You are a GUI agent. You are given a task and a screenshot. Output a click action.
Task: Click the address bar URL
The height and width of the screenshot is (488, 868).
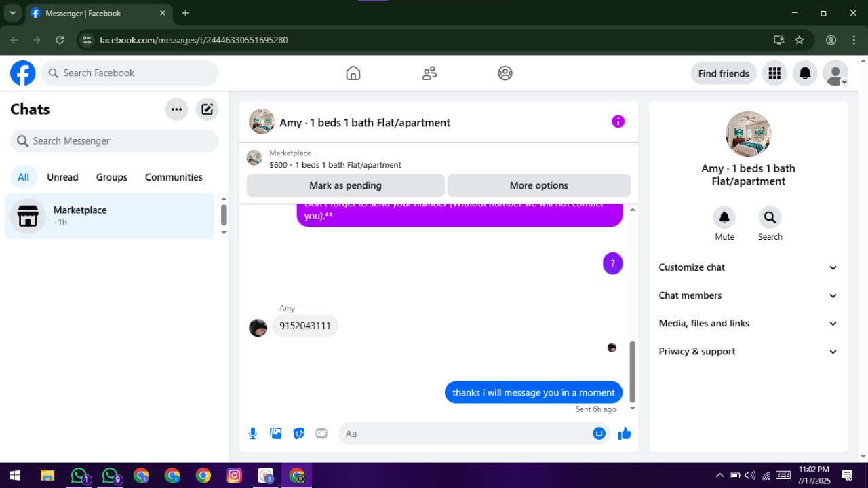[194, 40]
